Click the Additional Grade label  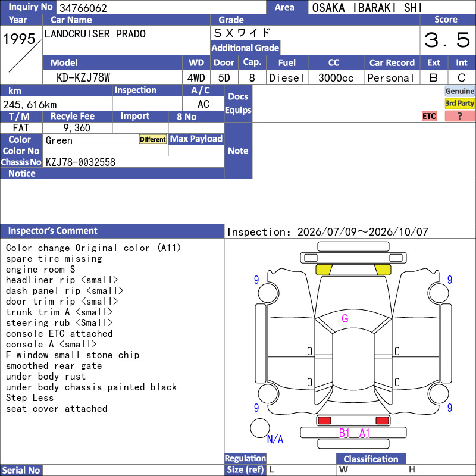coord(245,48)
